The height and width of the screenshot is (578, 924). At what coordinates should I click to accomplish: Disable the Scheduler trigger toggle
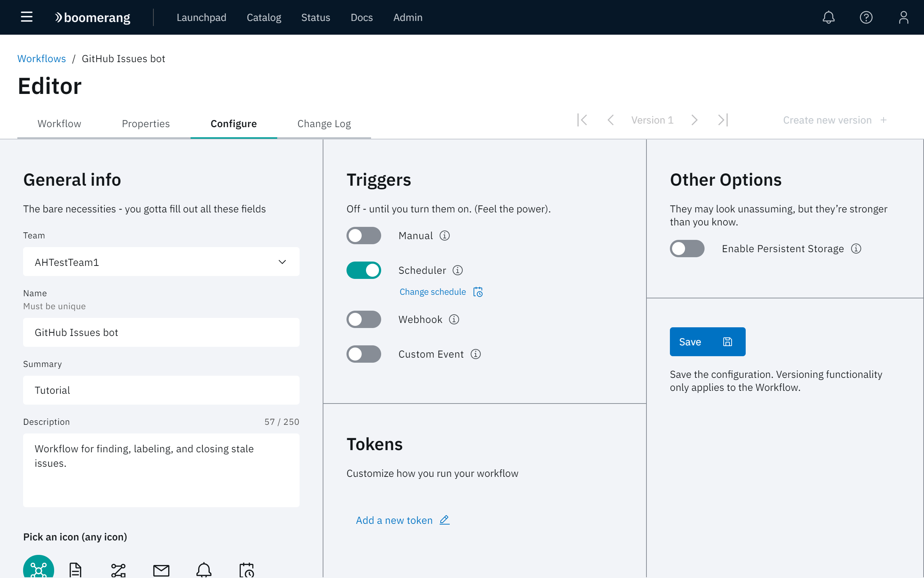click(x=363, y=270)
